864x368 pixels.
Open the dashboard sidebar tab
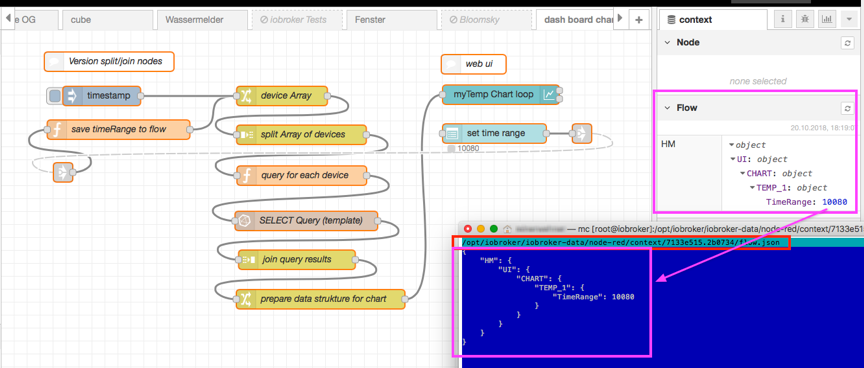(827, 19)
